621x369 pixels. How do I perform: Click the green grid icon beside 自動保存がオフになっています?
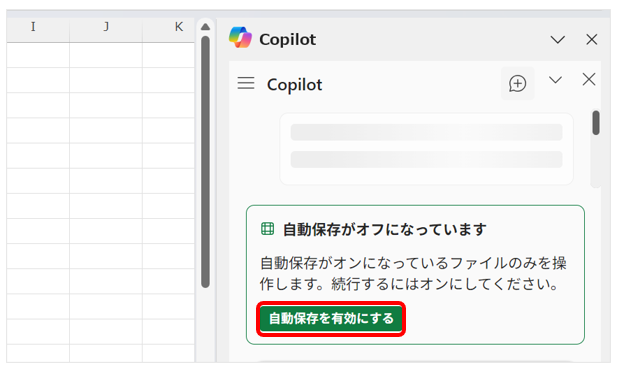point(267,228)
